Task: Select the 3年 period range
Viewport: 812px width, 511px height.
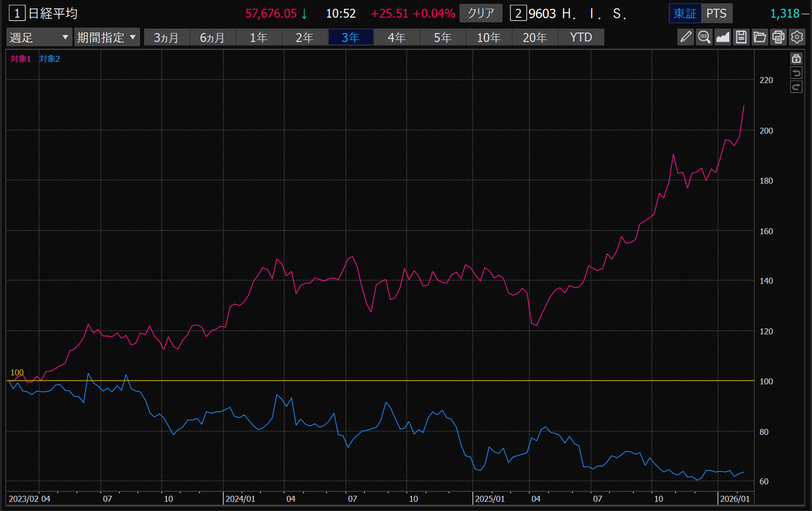Action: (x=350, y=37)
